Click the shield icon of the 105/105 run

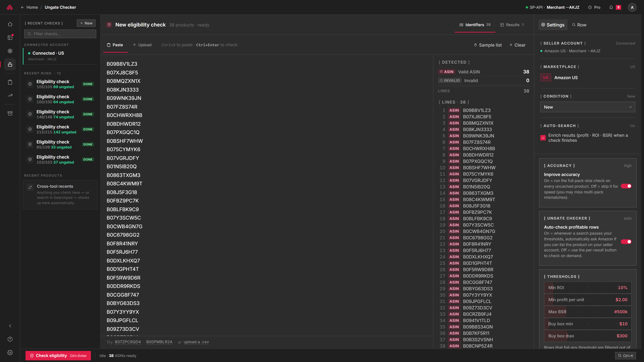30,84
